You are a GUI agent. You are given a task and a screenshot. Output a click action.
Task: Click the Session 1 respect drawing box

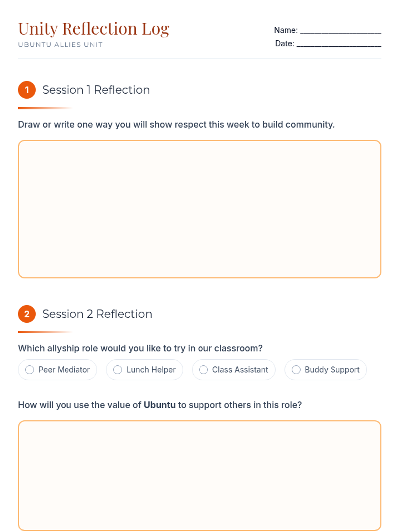click(x=199, y=209)
